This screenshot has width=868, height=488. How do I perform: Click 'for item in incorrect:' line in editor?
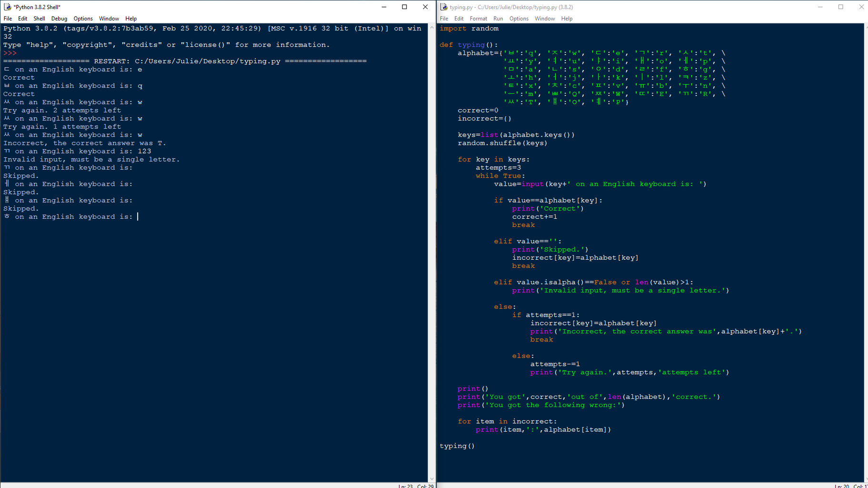pyautogui.click(x=507, y=421)
